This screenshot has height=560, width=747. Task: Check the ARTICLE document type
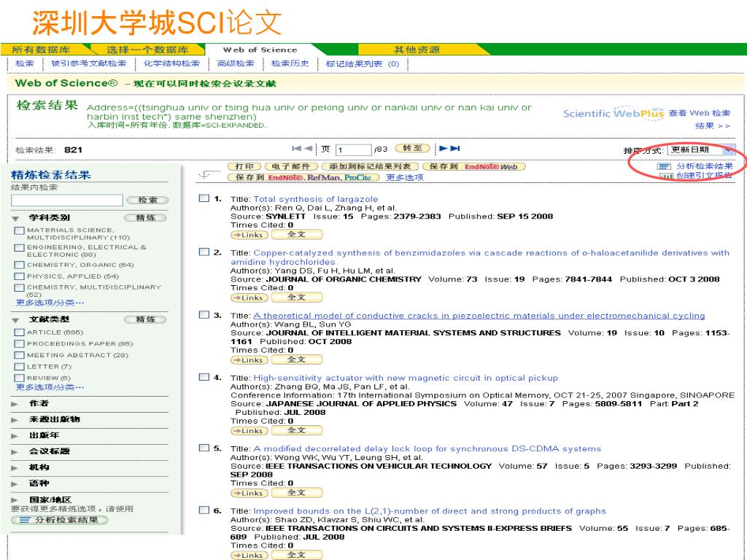[x=19, y=332]
